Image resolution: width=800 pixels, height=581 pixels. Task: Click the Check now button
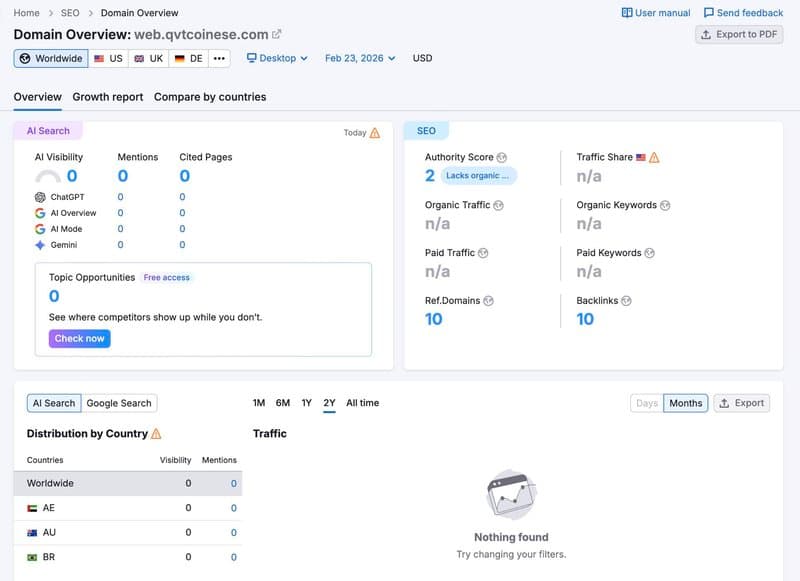point(80,339)
